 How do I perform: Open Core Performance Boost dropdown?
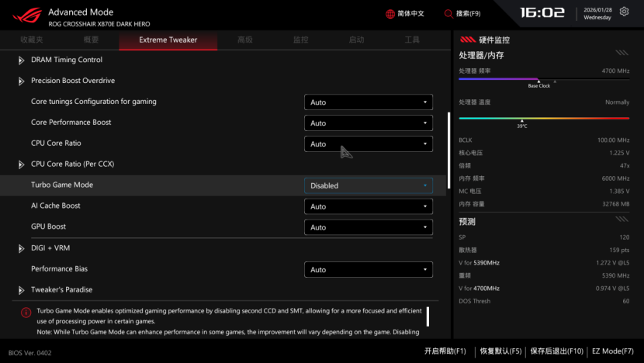[368, 123]
